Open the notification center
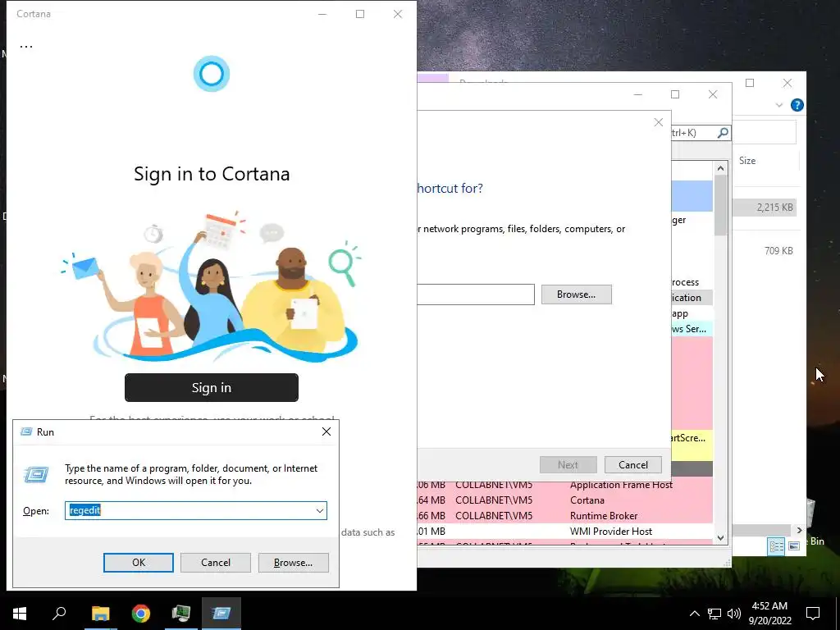The height and width of the screenshot is (630, 840). coord(813,614)
